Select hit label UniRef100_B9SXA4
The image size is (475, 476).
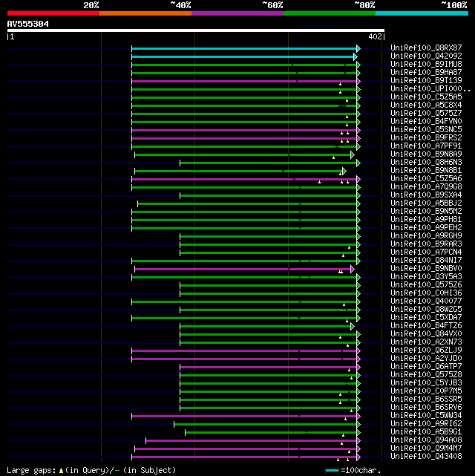[426, 195]
